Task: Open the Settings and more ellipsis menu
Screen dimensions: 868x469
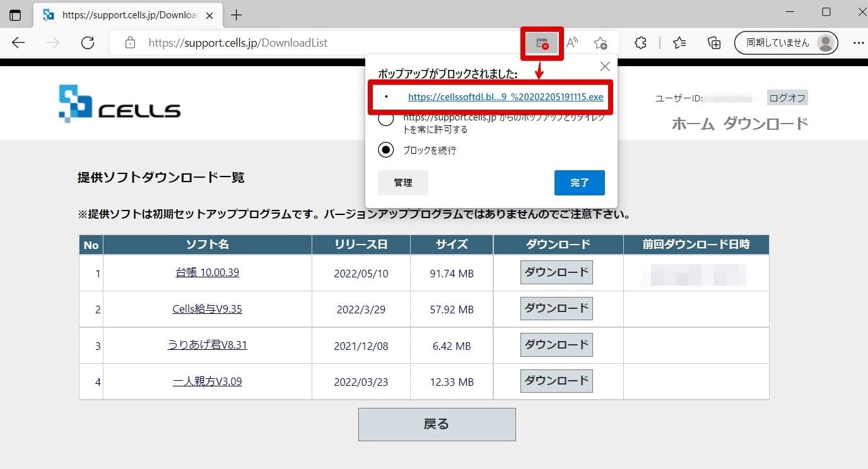Action: click(x=859, y=43)
